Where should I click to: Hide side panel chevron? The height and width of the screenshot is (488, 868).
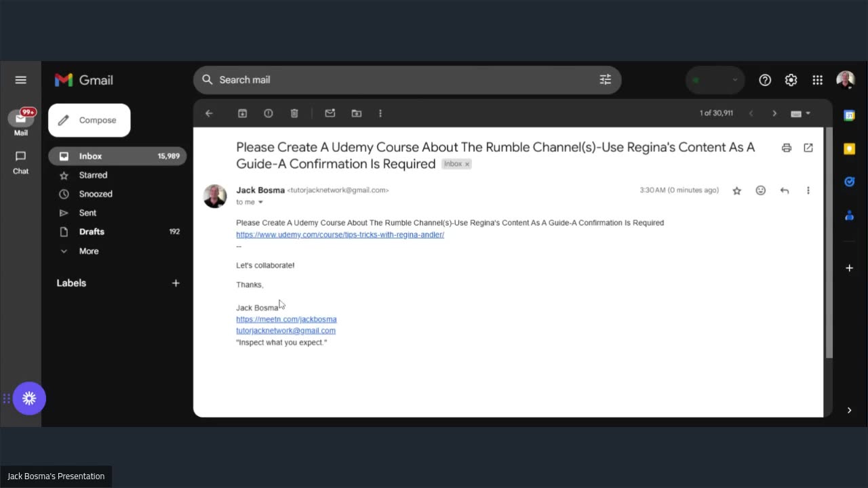849,410
